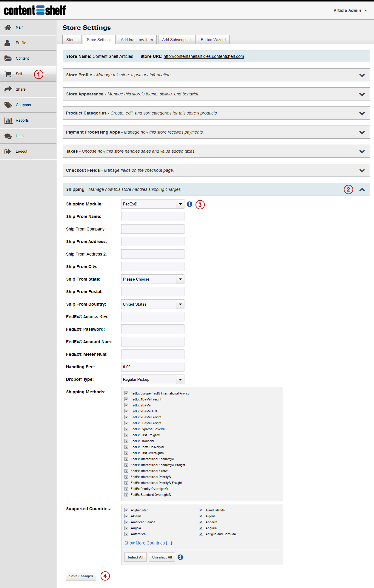Viewport: 374px width, 588px height.
Task: Click the Ship From Postal field
Action: 153,292
